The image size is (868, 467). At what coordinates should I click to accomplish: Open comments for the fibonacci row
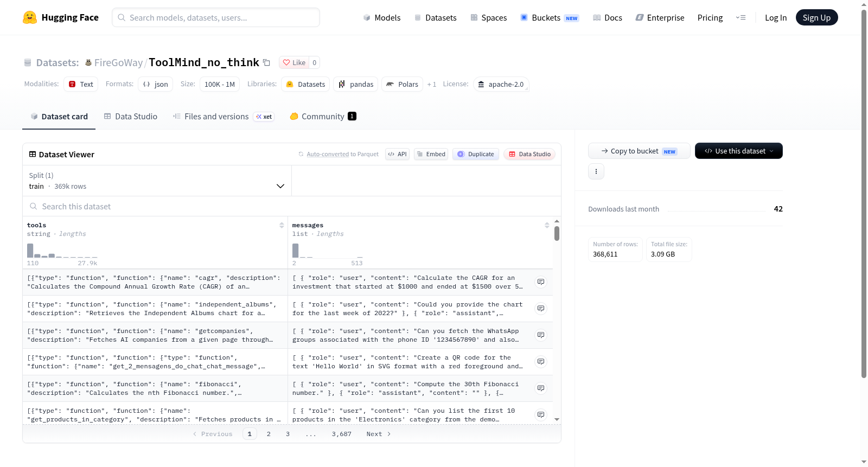pos(541,388)
